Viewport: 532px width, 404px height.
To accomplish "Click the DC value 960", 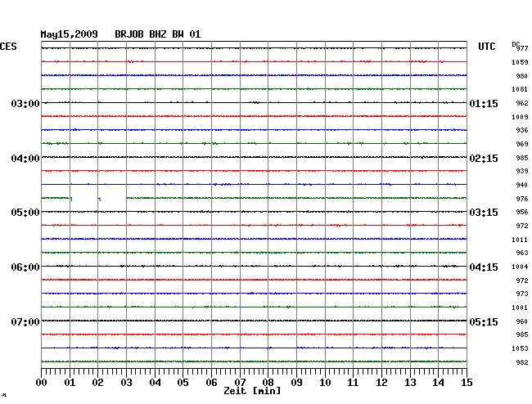I will pyautogui.click(x=522, y=321).
